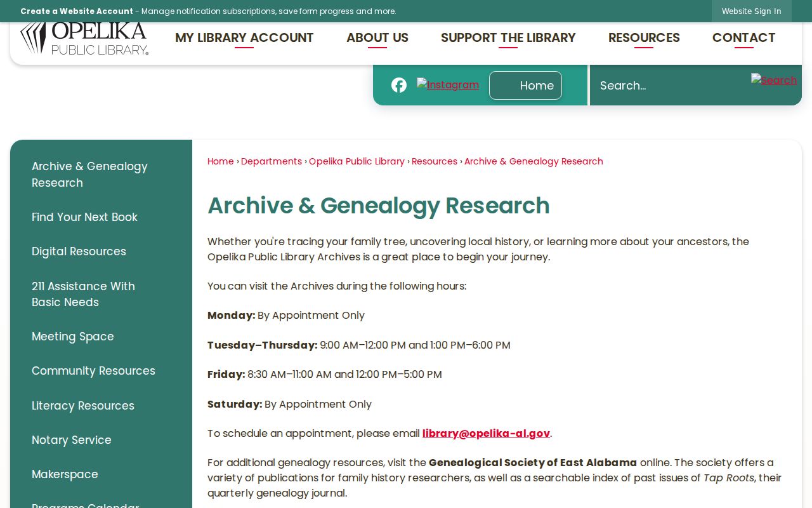This screenshot has height=508, width=812.
Task: Click Archive & Genealogy Research breadcrumb link
Action: tap(534, 161)
